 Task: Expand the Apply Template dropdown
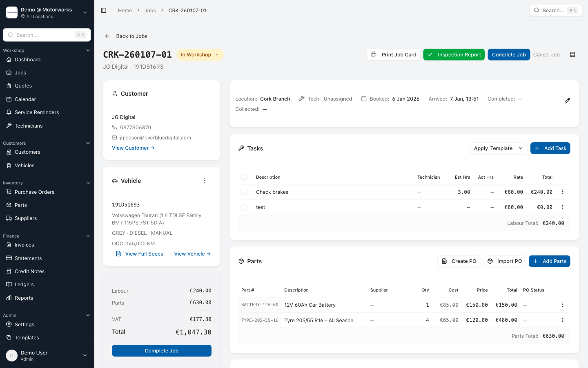tap(499, 148)
